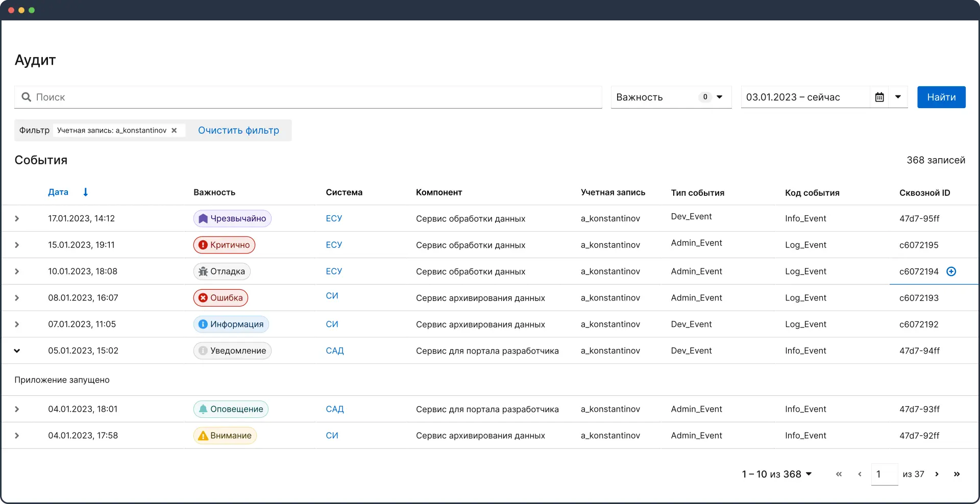Expand the 07.01.2023, 11:05 event row

(x=17, y=324)
